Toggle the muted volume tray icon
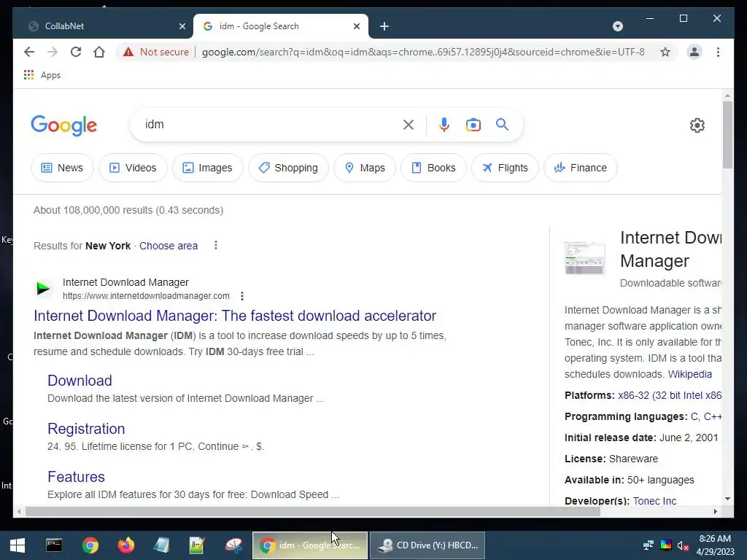747x560 pixels. [x=683, y=545]
